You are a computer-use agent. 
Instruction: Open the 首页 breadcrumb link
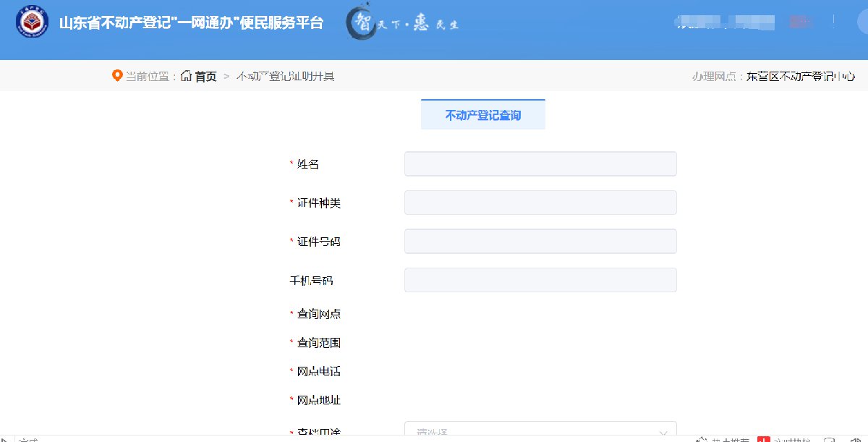pos(205,77)
